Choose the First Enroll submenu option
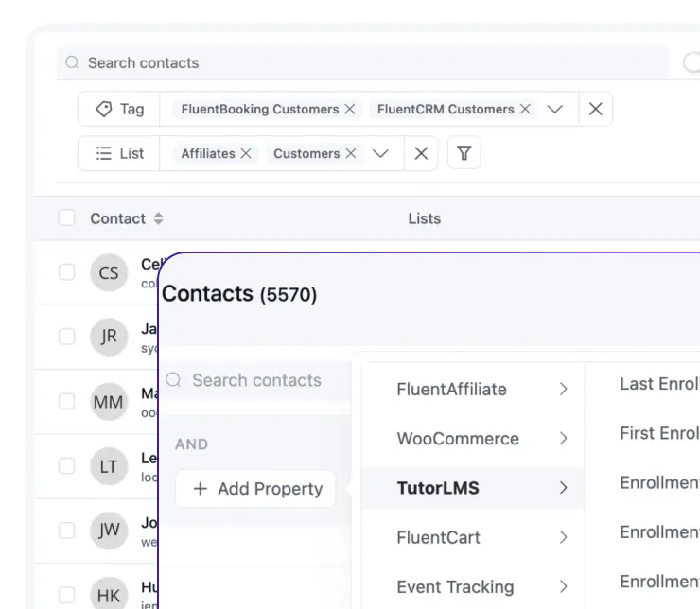 coord(659,433)
